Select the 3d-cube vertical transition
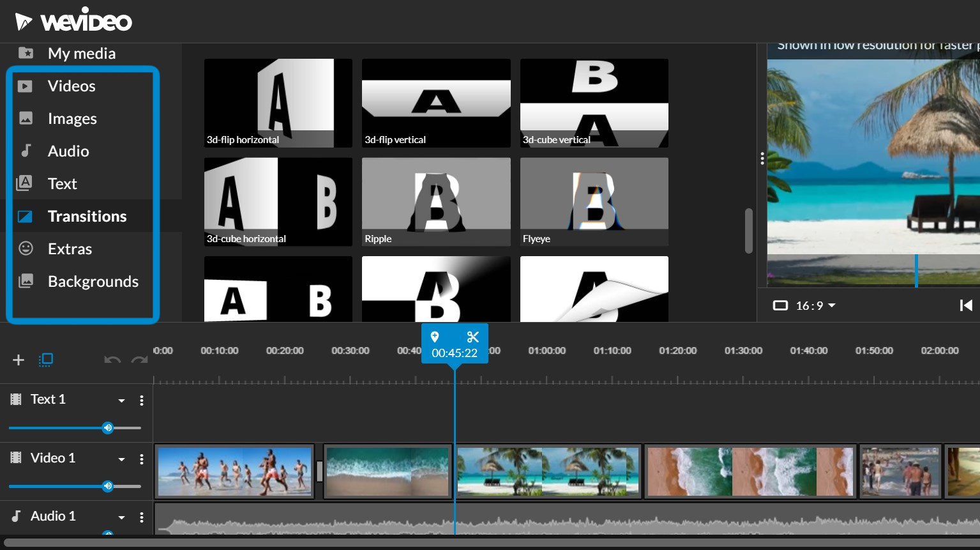 click(x=594, y=103)
